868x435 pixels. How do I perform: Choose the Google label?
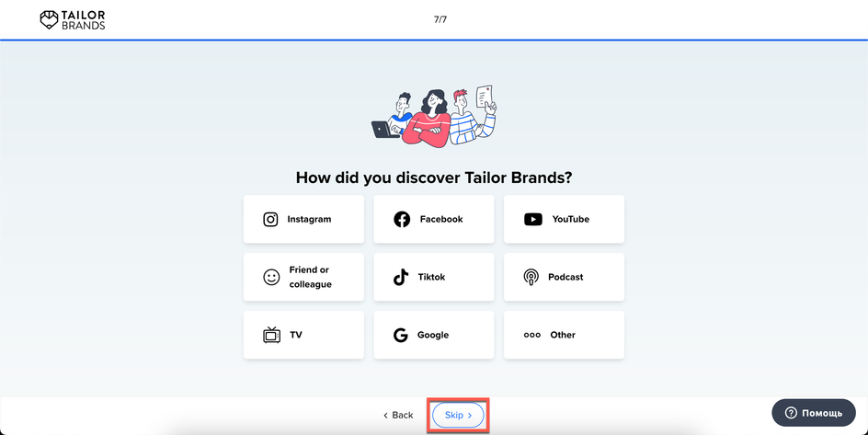(x=433, y=335)
